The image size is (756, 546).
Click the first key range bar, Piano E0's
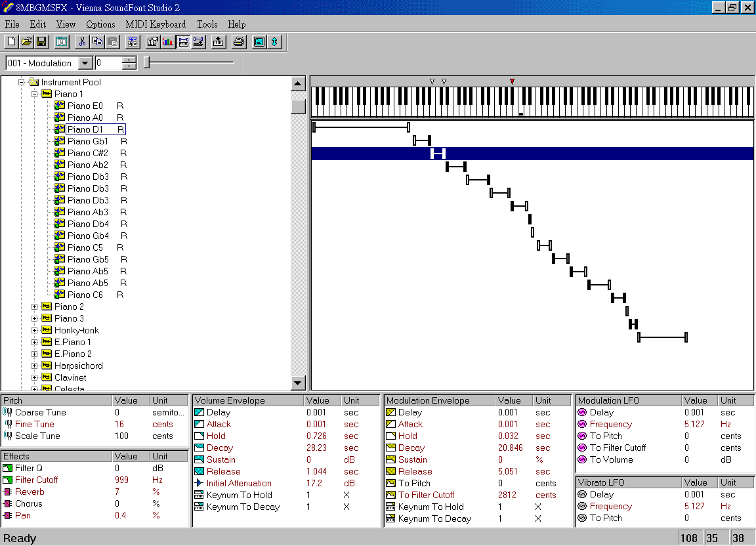pyautogui.click(x=361, y=127)
